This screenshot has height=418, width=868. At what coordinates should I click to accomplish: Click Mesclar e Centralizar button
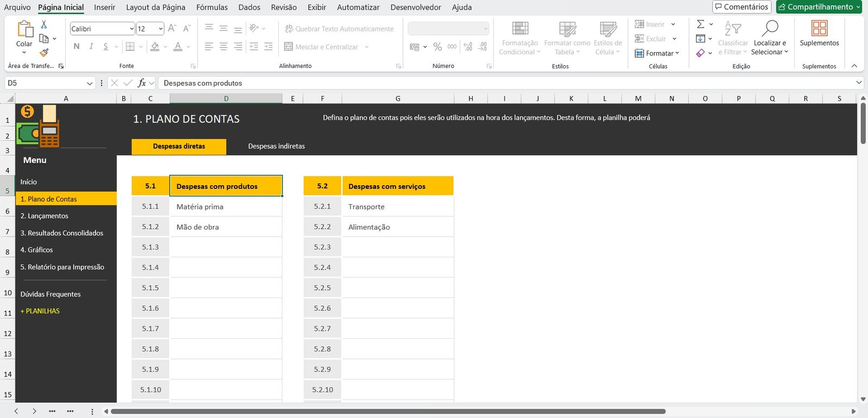coord(321,47)
